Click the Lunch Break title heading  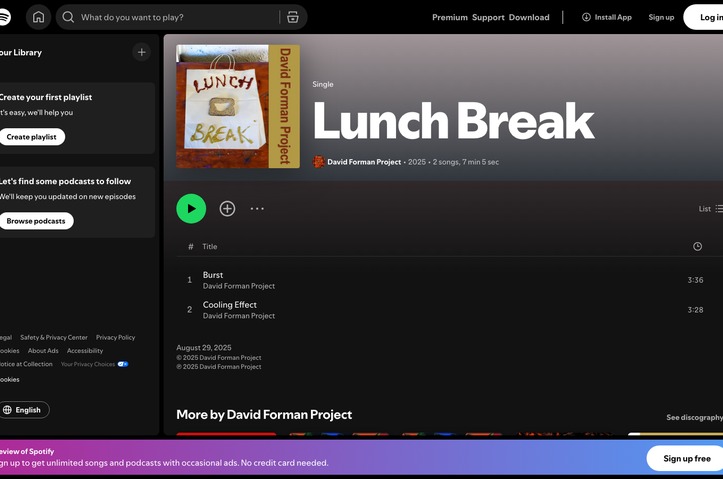coord(454,121)
